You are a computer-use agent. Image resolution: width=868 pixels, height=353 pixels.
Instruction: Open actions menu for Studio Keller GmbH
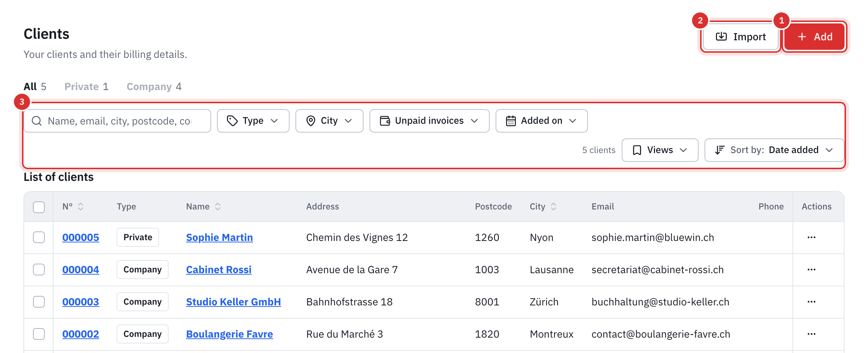point(812,302)
